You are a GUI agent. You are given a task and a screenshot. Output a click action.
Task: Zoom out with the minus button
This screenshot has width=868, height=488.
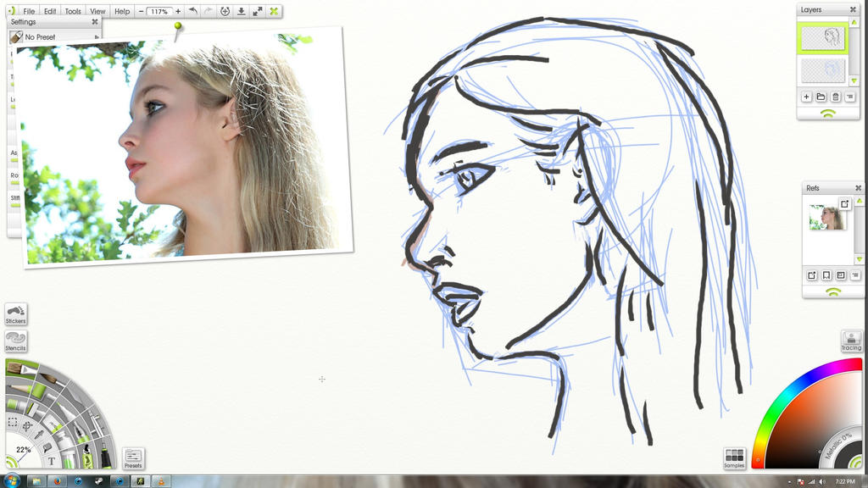[142, 11]
